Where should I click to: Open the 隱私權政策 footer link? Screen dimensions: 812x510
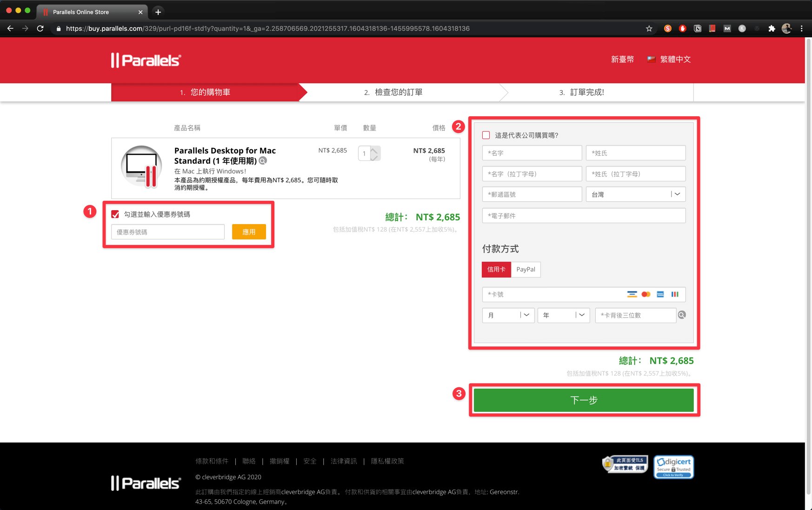click(387, 461)
